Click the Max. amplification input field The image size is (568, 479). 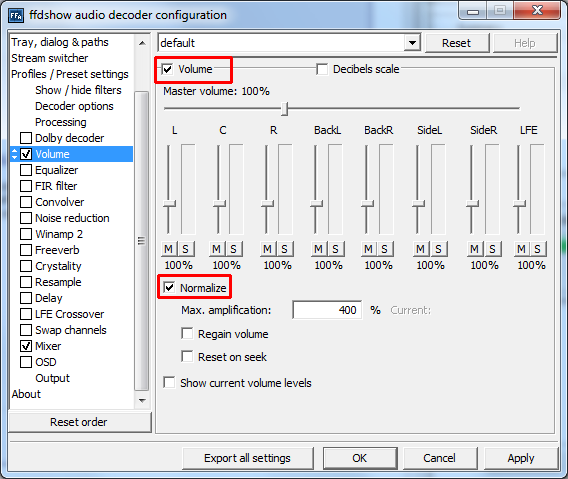pos(327,310)
